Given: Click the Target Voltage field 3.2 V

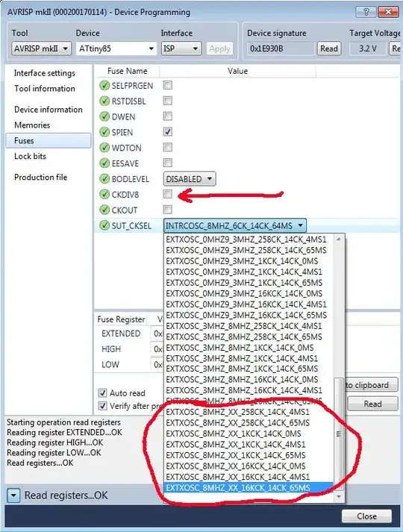Looking at the screenshot, I should (368, 48).
